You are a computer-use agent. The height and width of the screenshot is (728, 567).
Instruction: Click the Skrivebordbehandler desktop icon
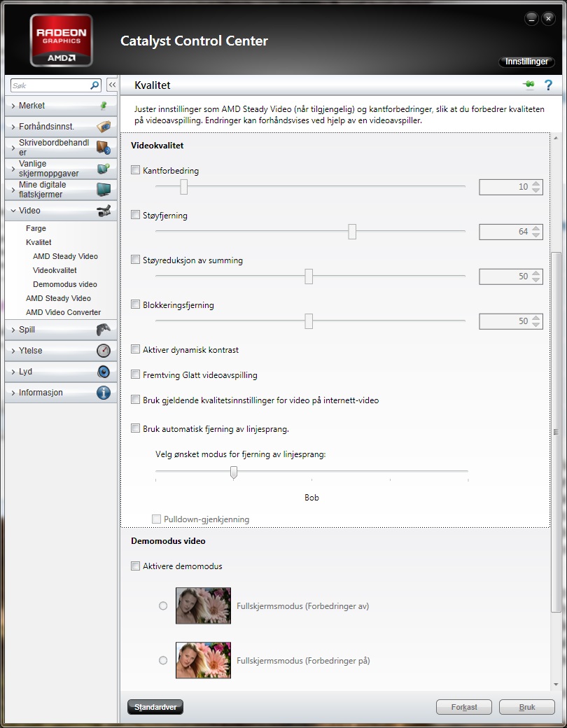103,148
